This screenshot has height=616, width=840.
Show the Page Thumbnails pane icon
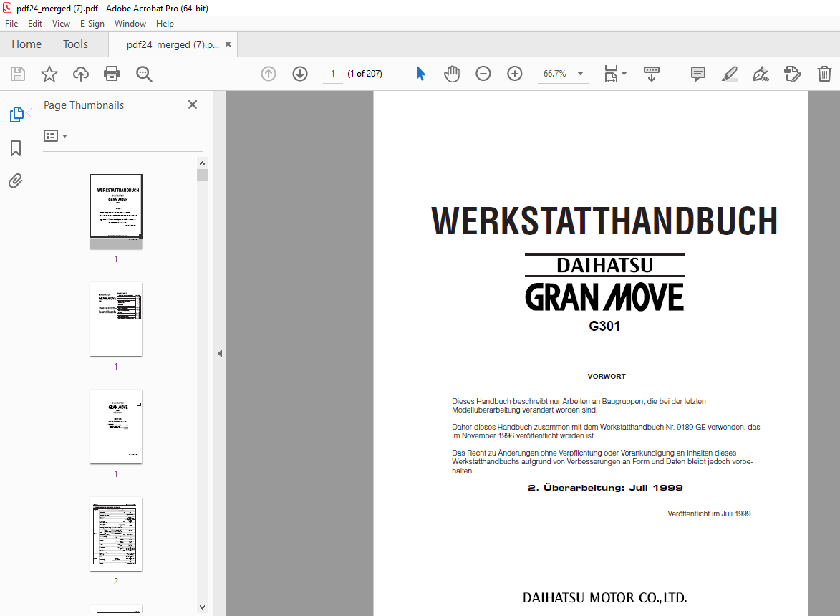click(16, 114)
